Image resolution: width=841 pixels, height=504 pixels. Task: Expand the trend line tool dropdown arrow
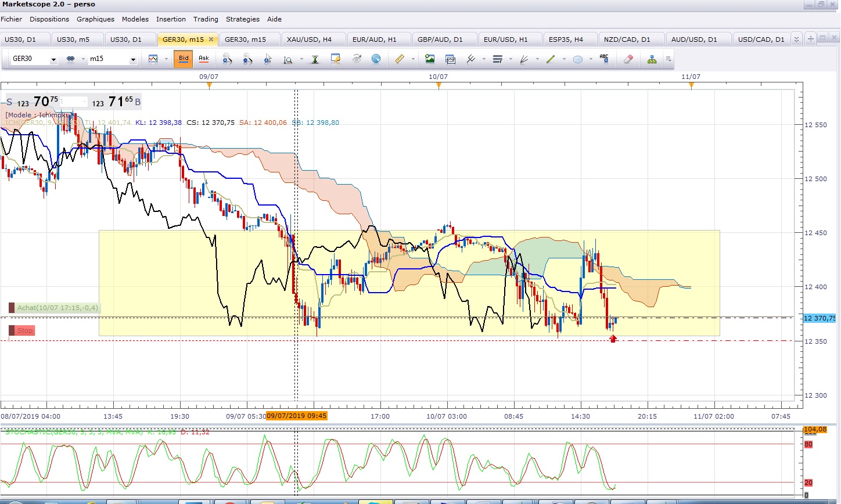pyautogui.click(x=563, y=59)
